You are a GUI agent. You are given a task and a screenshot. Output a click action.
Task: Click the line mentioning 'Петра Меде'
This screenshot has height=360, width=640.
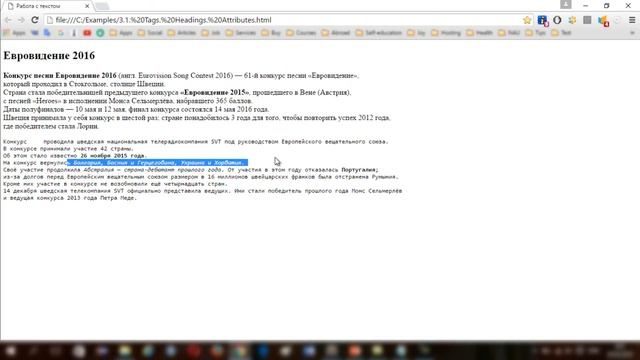(x=70, y=198)
